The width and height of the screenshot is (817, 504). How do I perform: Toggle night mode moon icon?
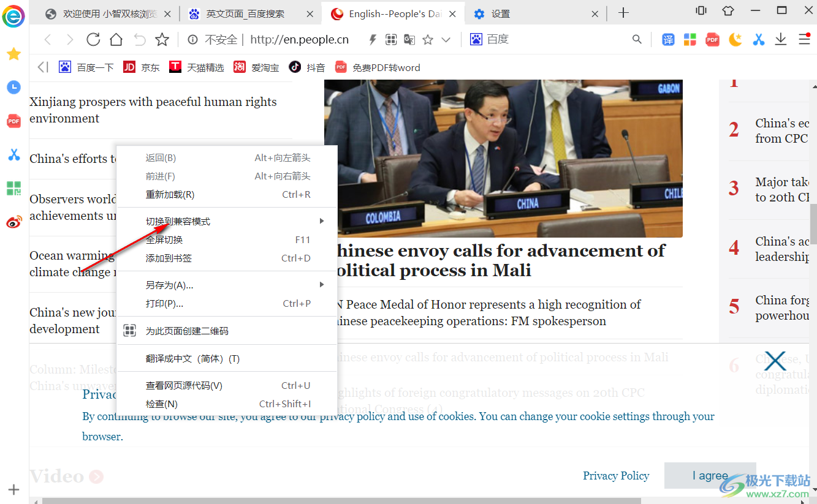(735, 40)
